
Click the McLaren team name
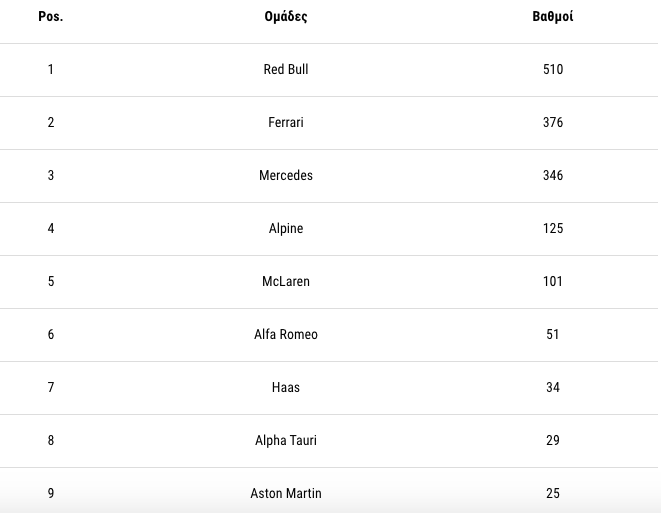click(x=286, y=282)
